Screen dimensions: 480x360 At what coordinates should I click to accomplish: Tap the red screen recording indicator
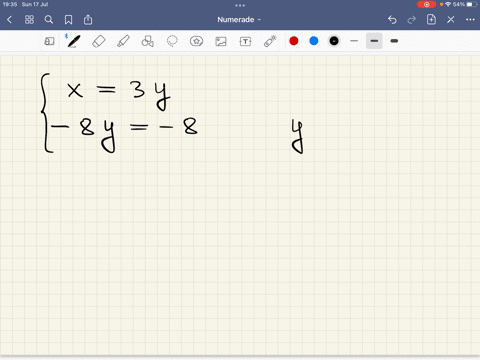426,4
